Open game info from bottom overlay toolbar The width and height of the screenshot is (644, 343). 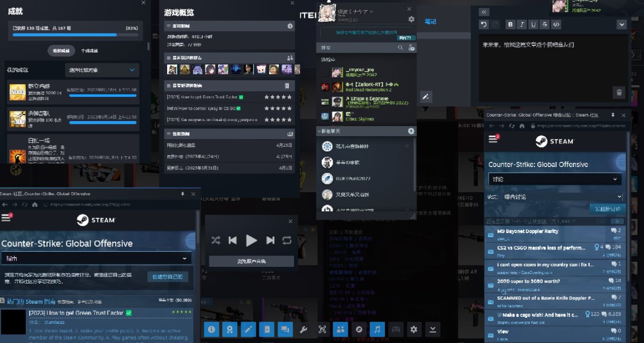pyautogui.click(x=211, y=330)
